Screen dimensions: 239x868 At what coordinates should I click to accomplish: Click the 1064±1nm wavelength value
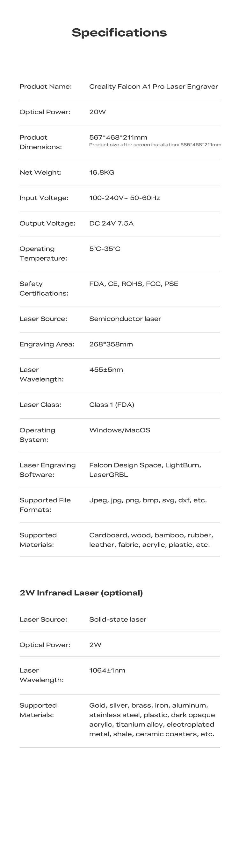[107, 670]
